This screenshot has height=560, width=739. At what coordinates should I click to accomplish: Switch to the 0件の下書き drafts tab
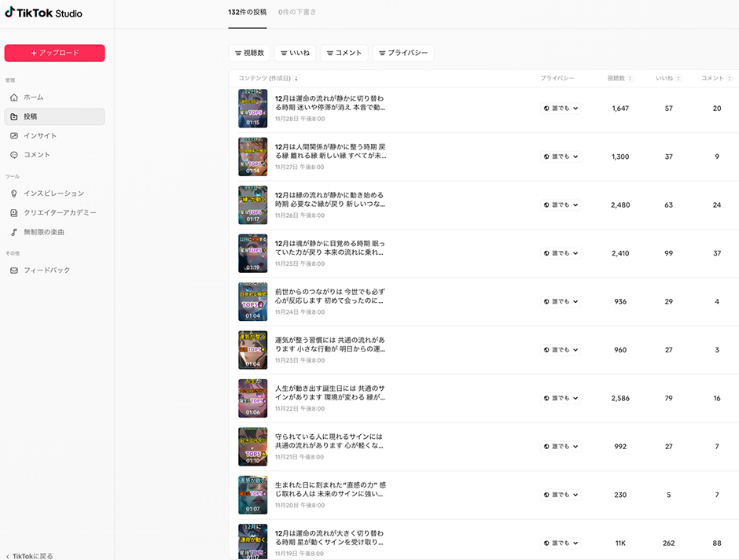pos(297,13)
